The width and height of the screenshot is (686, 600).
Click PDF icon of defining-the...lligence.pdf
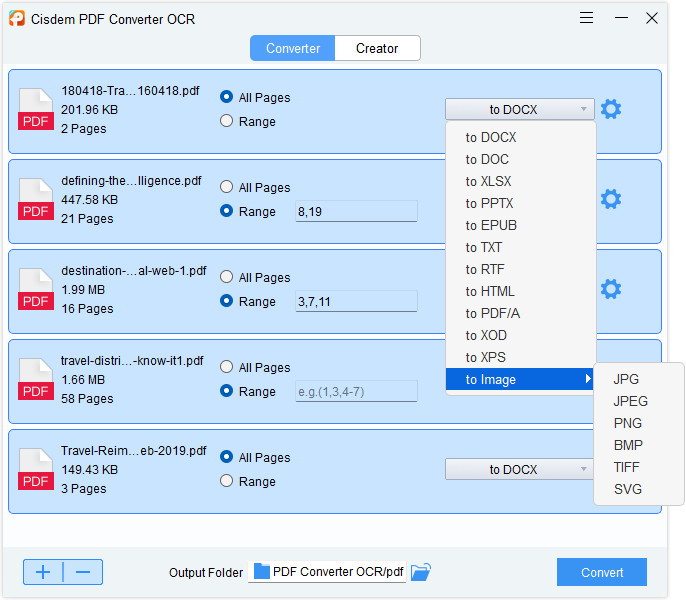pos(35,199)
